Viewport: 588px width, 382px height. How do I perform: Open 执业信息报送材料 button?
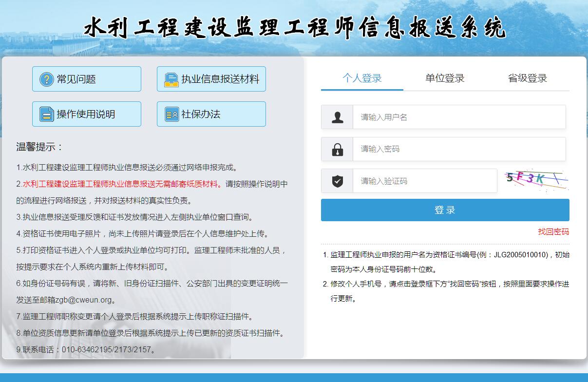click(211, 79)
